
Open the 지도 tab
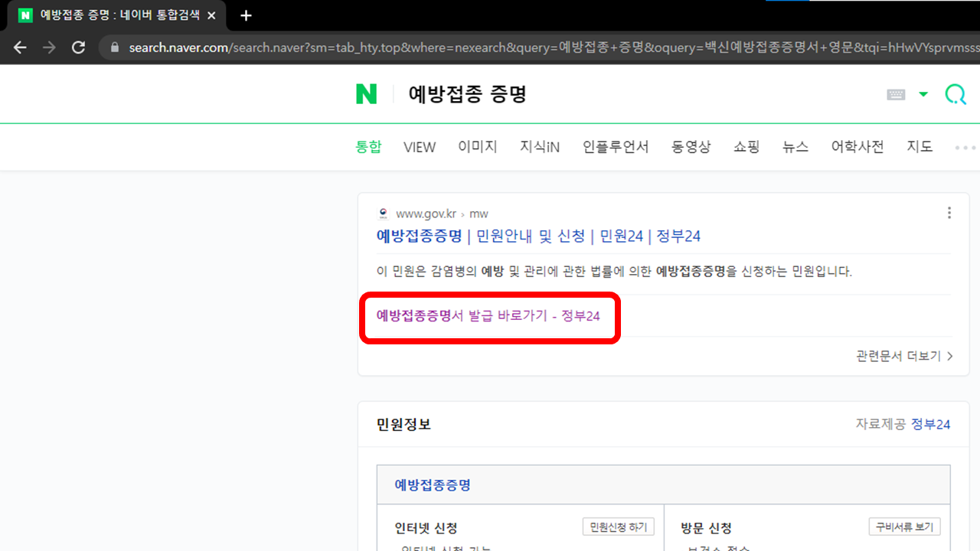[920, 147]
